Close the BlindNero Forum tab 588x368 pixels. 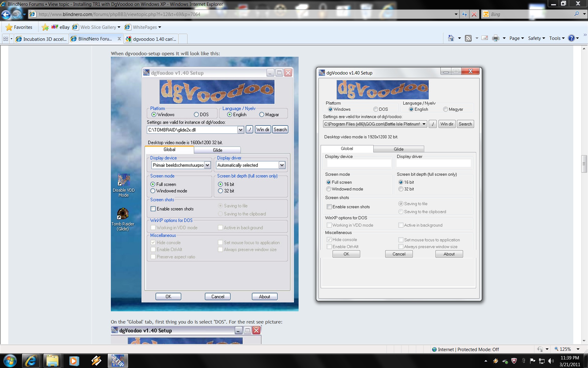[119, 39]
